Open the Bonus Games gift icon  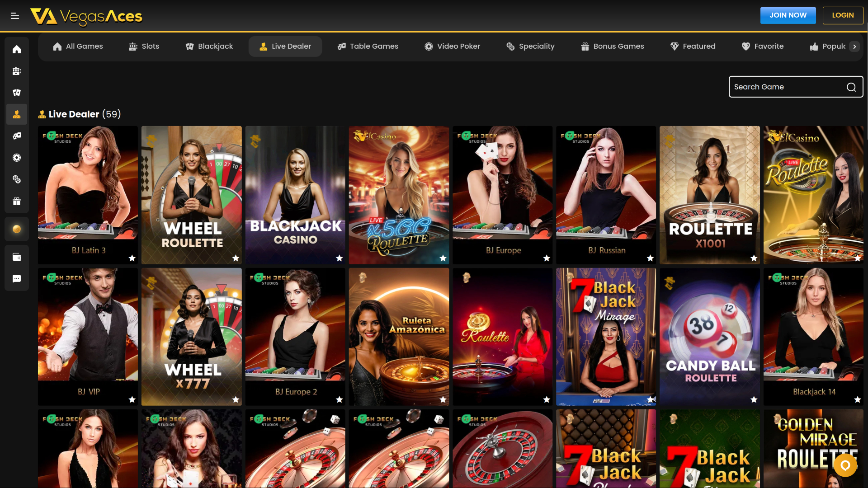click(x=17, y=201)
